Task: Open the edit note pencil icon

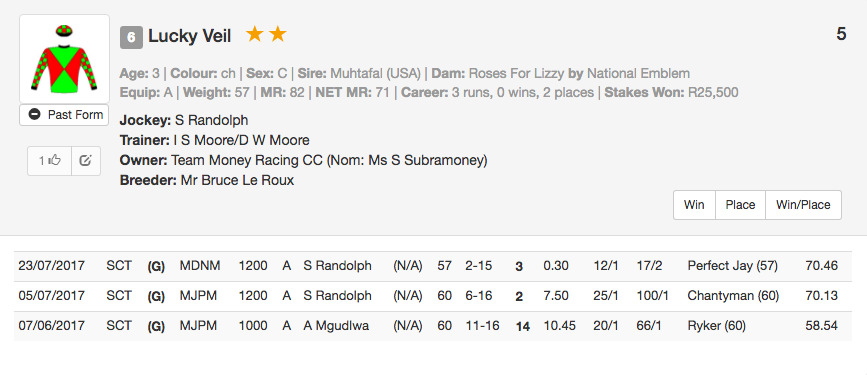Action: (x=85, y=161)
